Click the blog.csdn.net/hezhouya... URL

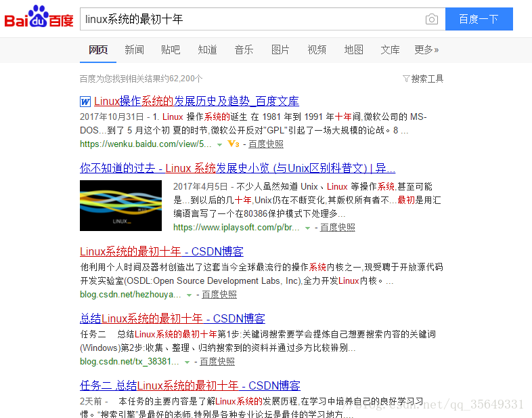(130, 295)
